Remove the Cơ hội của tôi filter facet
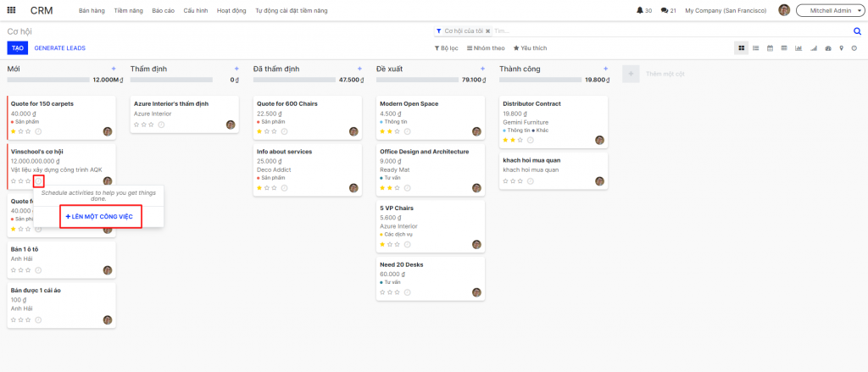Screen dimensions: 868x372 pos(487,31)
